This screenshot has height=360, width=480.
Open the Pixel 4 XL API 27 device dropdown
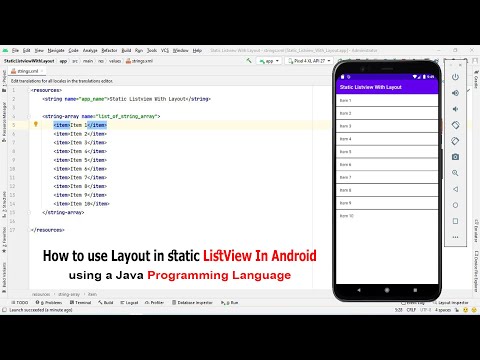[x=309, y=61]
